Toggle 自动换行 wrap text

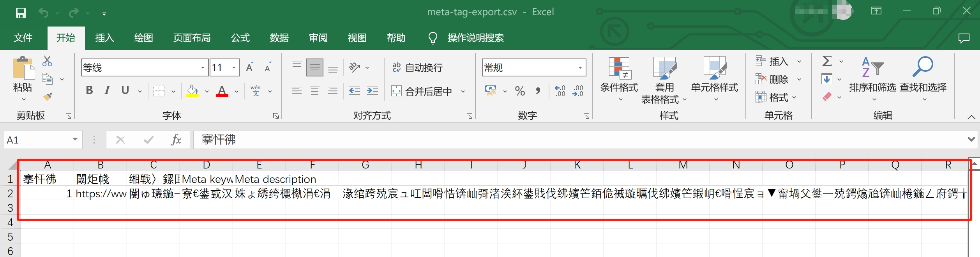click(x=417, y=68)
